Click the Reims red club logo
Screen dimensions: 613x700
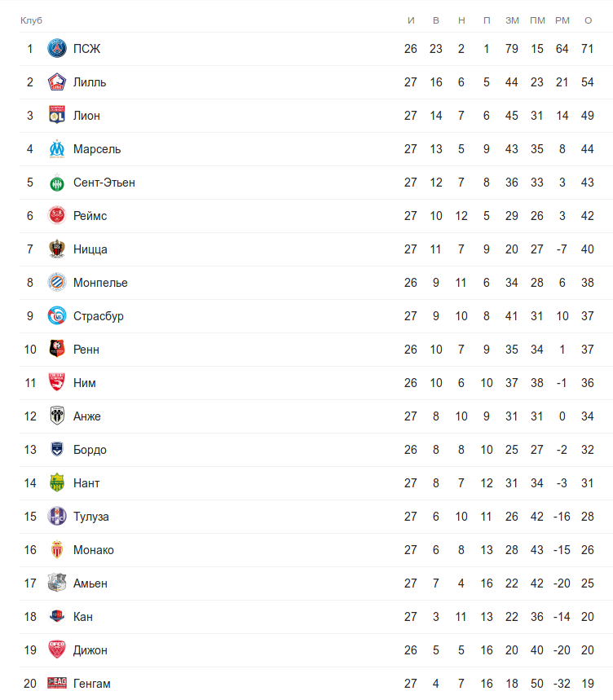pos(57,216)
